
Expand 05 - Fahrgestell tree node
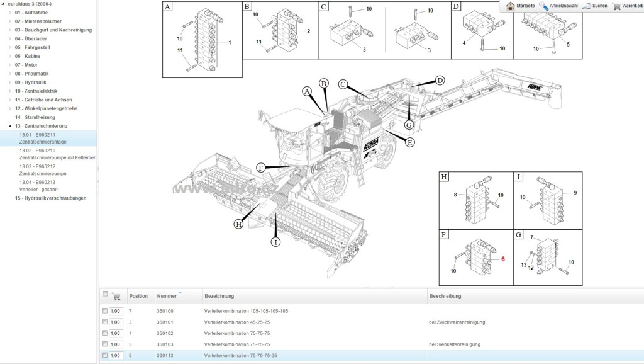(10, 47)
